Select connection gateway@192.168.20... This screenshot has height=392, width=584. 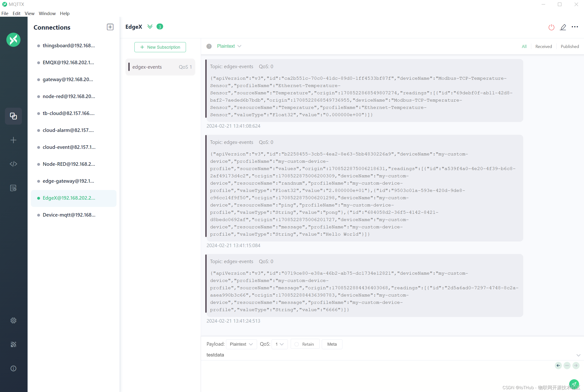[74, 79]
